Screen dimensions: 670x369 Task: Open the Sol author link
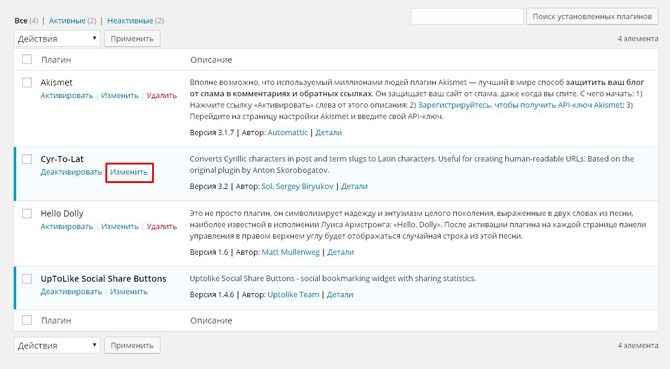point(267,186)
